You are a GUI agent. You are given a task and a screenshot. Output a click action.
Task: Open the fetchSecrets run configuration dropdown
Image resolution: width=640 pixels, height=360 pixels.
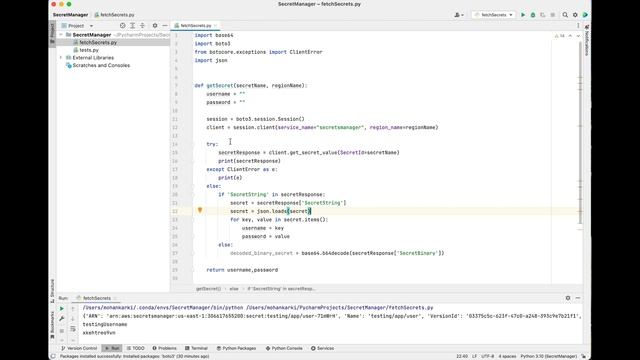click(493, 15)
